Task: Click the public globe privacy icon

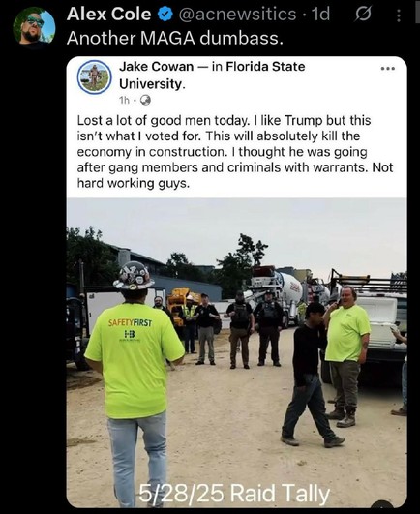Action: coord(145,100)
